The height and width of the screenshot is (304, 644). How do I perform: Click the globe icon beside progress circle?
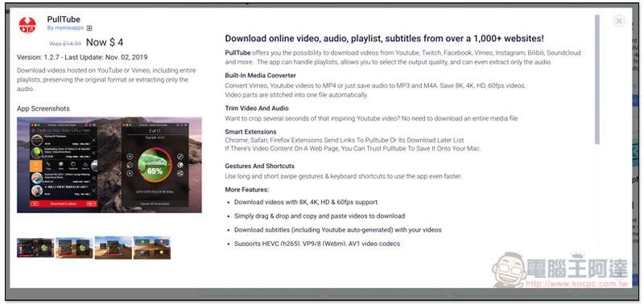(x=180, y=165)
